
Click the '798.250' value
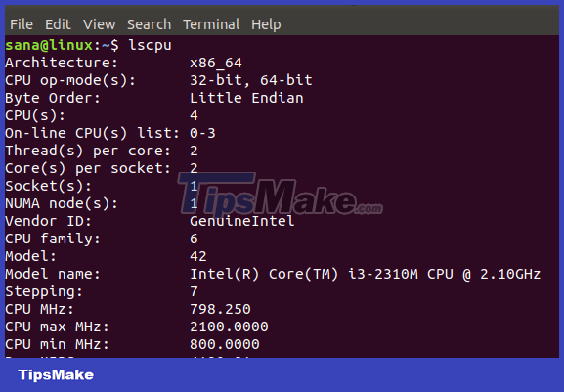click(220, 309)
